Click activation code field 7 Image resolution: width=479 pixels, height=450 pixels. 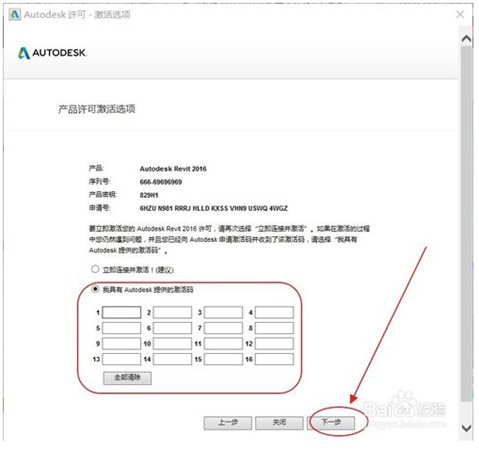(x=223, y=328)
